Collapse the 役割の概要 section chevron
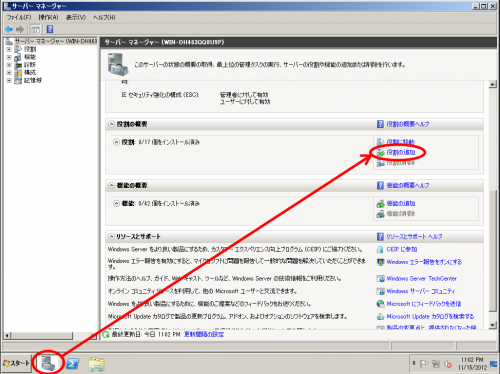 point(111,124)
